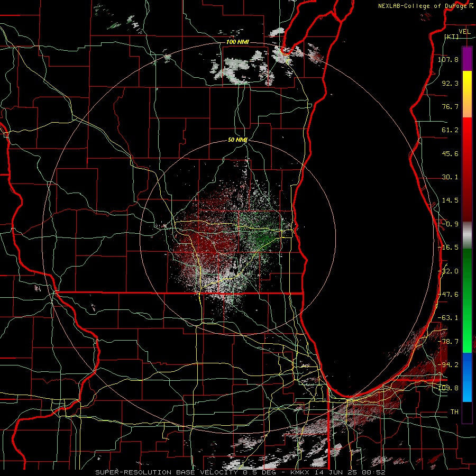Pick the purple segment of velocity scale
The height and width of the screenshot is (476, 476).
pyautogui.click(x=467, y=59)
